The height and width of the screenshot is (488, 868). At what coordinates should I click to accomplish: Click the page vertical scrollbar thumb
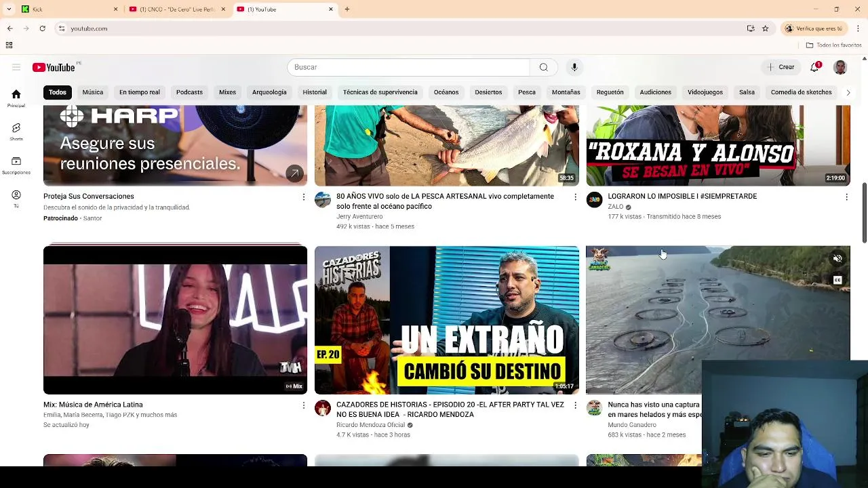click(865, 213)
